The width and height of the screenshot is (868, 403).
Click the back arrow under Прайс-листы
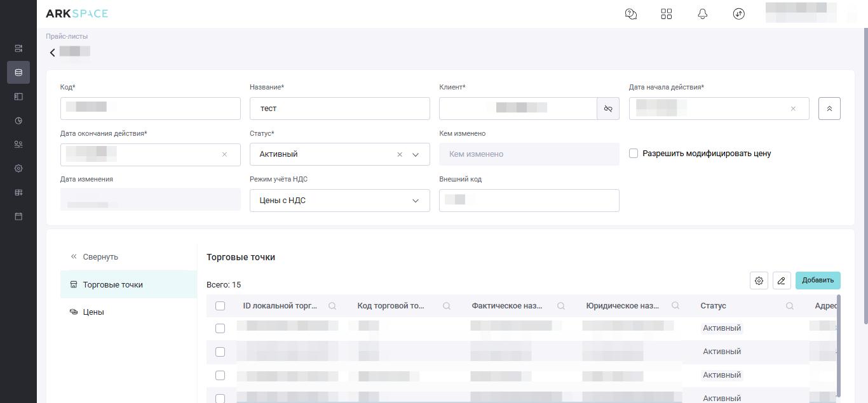tap(53, 53)
